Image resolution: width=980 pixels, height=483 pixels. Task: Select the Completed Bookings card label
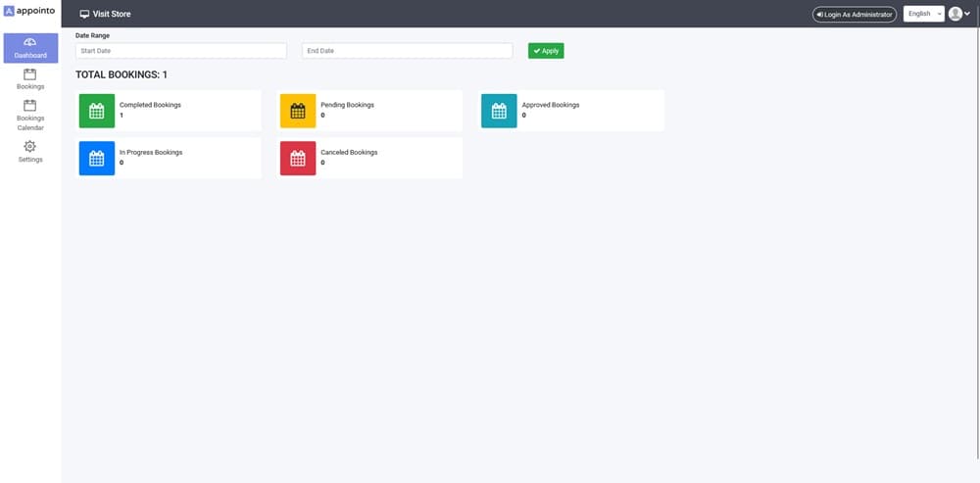tap(150, 105)
